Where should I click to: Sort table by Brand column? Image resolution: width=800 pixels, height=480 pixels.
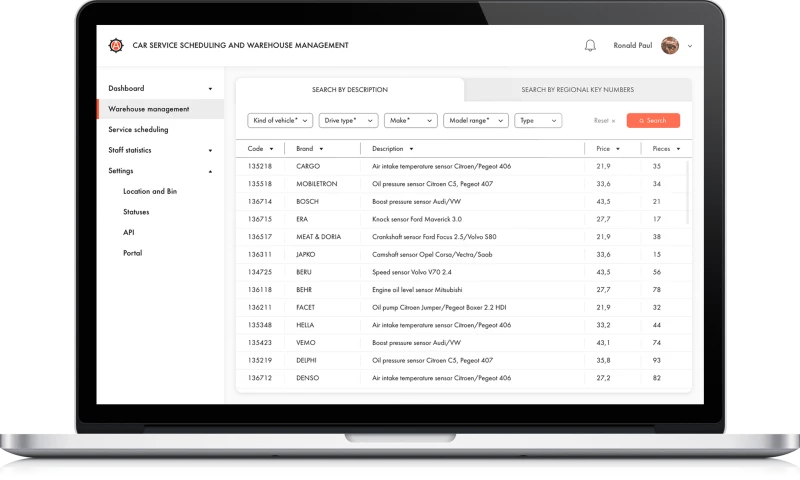point(310,149)
